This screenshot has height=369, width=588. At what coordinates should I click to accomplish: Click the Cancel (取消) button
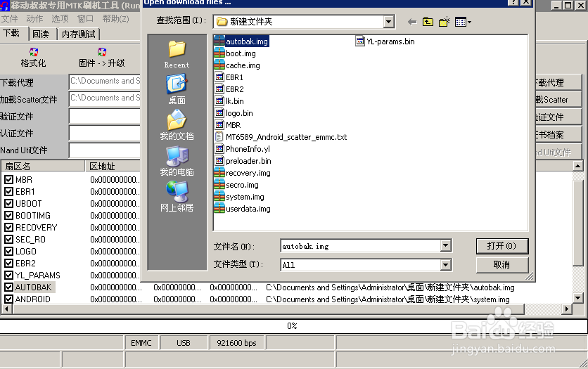[x=502, y=265]
